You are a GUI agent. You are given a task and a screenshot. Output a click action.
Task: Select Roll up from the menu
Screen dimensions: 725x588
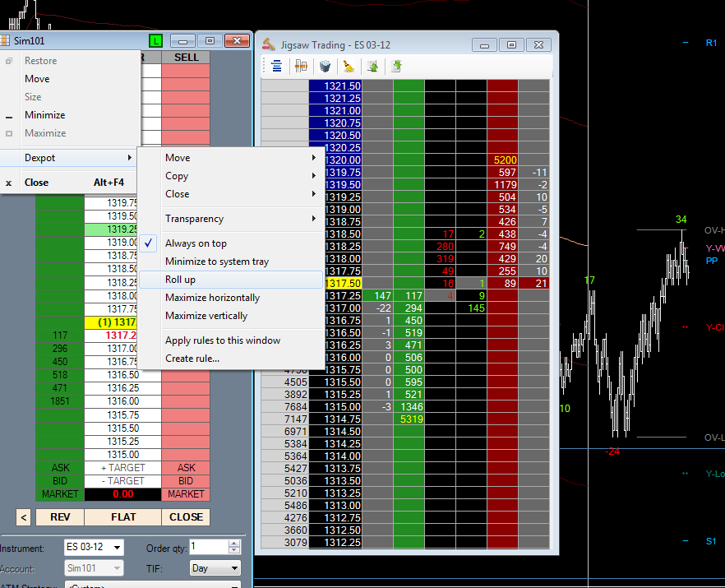[231, 280]
